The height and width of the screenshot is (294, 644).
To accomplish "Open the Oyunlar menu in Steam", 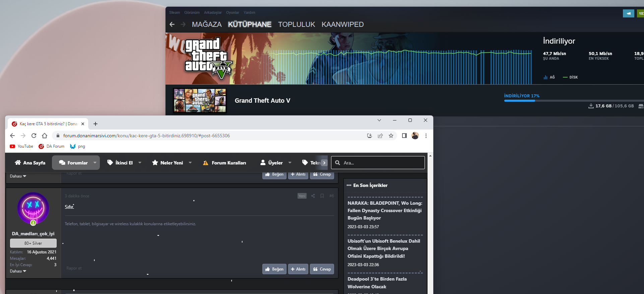I will (233, 12).
